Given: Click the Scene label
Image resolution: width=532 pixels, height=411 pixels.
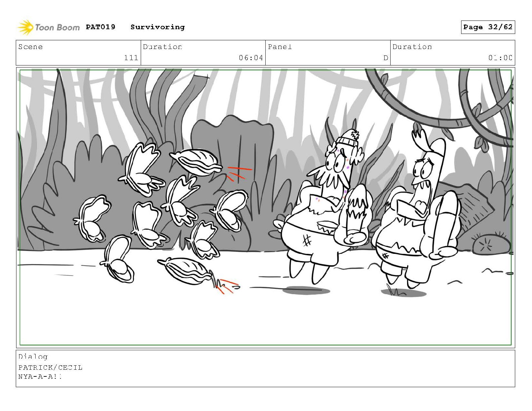Looking at the screenshot, I should [31, 47].
